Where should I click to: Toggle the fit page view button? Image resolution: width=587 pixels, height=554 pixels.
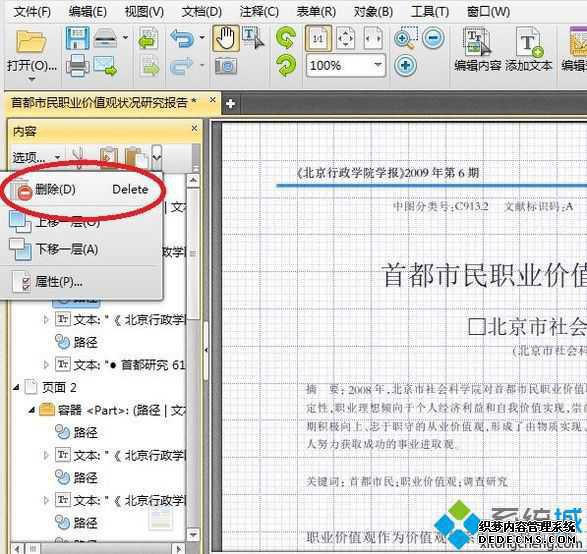pos(345,38)
